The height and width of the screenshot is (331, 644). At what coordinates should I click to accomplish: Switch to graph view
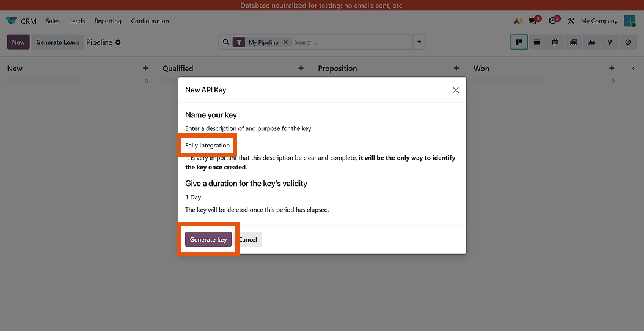click(x=591, y=42)
